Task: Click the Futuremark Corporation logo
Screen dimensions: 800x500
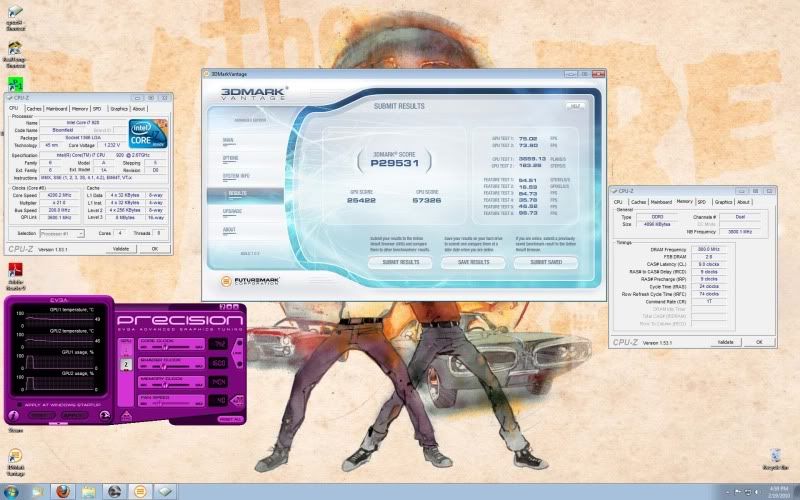Action: (250, 281)
